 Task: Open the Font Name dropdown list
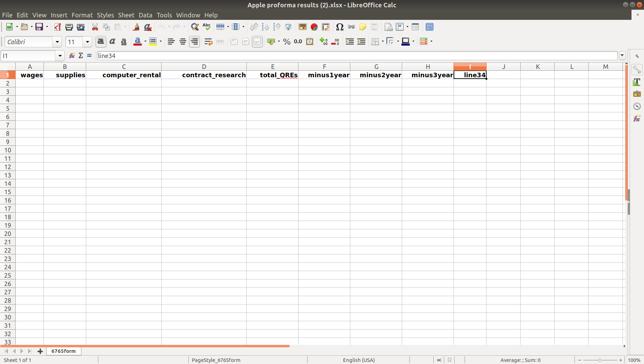(57, 42)
